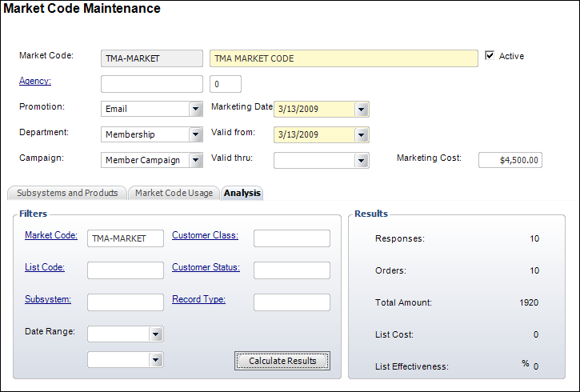Open the Campaign dropdown list
Viewport: 580px width, 392px height.
pyautogui.click(x=195, y=160)
